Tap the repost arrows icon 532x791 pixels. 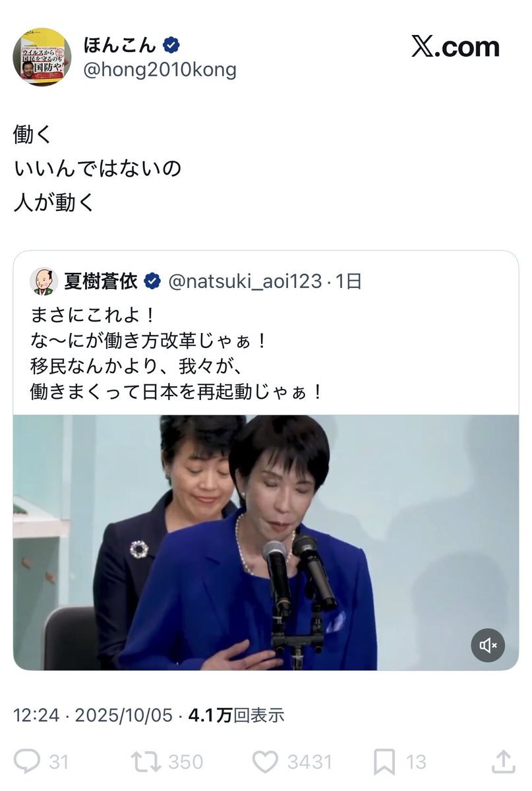[145, 762]
